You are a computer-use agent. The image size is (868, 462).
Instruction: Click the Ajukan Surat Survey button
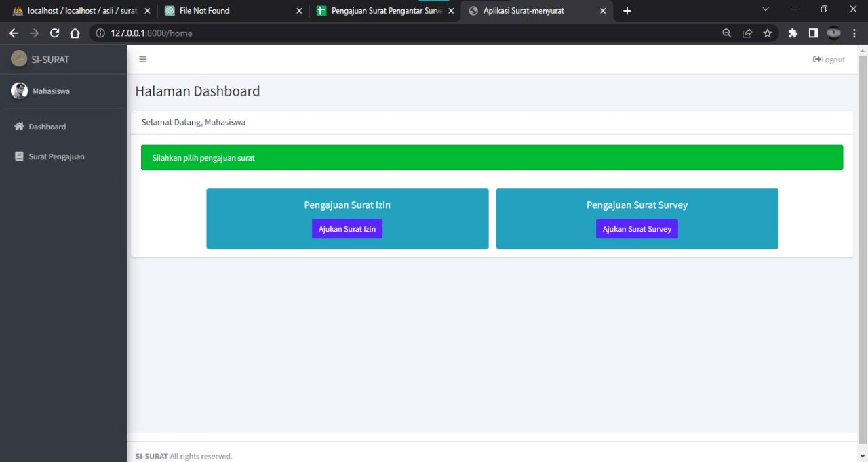coord(637,229)
